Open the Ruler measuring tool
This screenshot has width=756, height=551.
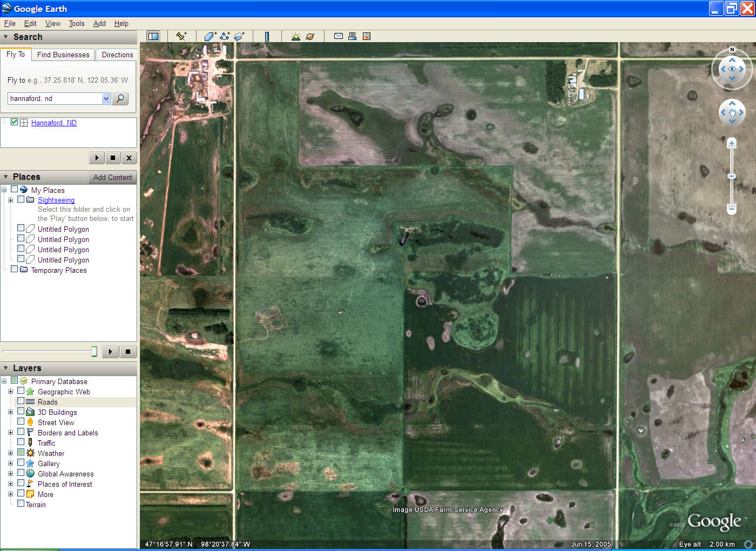[x=267, y=36]
